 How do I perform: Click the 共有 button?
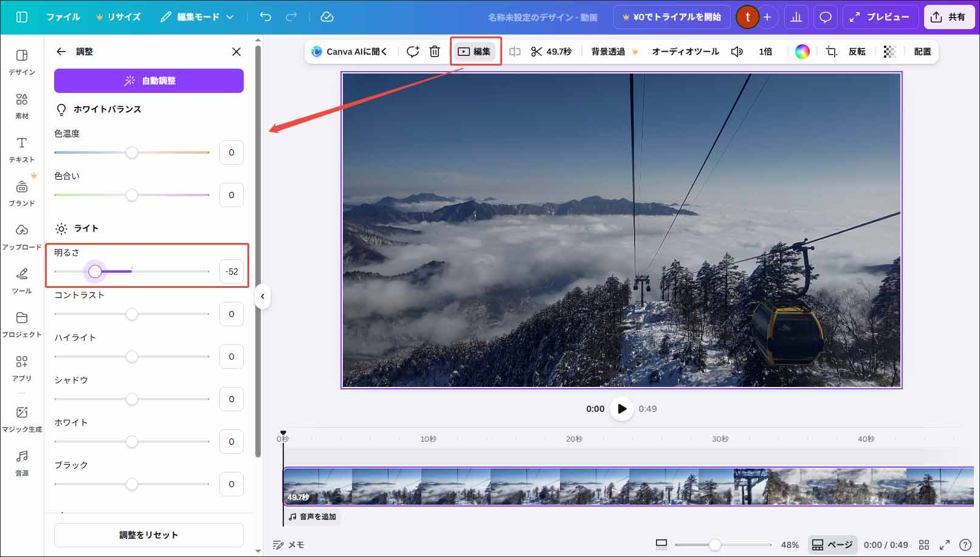click(x=949, y=17)
